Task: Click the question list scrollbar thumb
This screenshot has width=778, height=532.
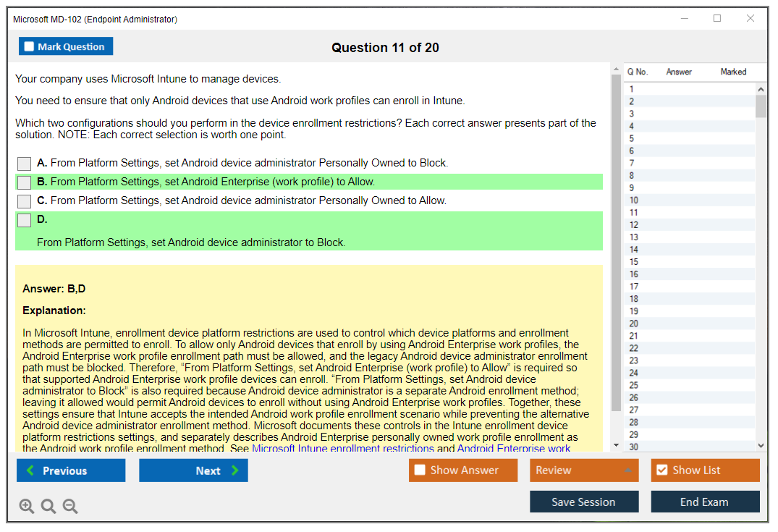Action: (x=761, y=106)
